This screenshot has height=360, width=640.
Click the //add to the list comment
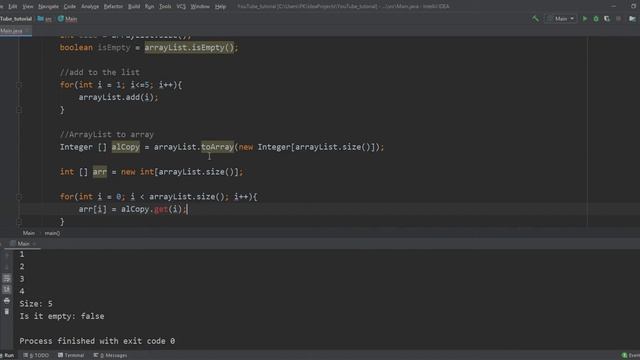[100, 72]
